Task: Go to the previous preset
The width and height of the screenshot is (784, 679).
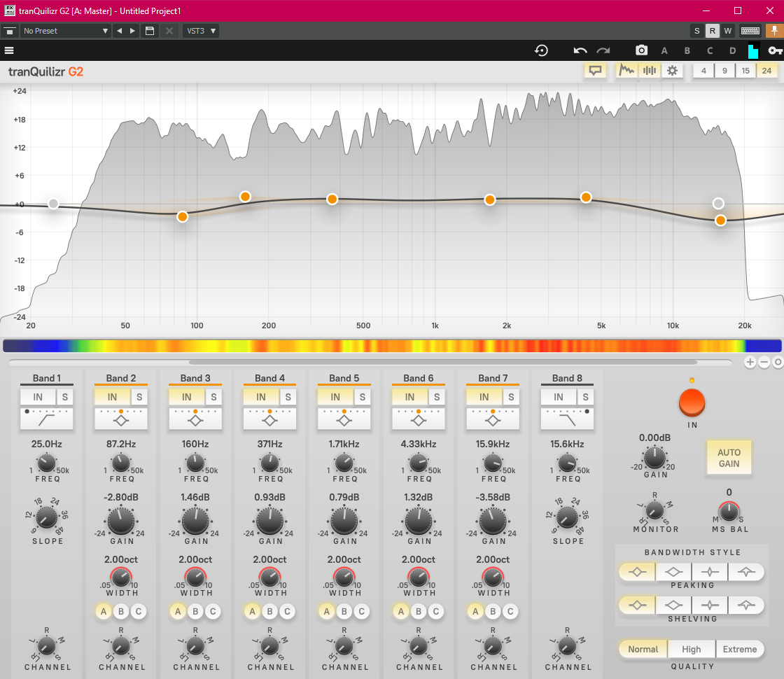Action: coord(119,31)
